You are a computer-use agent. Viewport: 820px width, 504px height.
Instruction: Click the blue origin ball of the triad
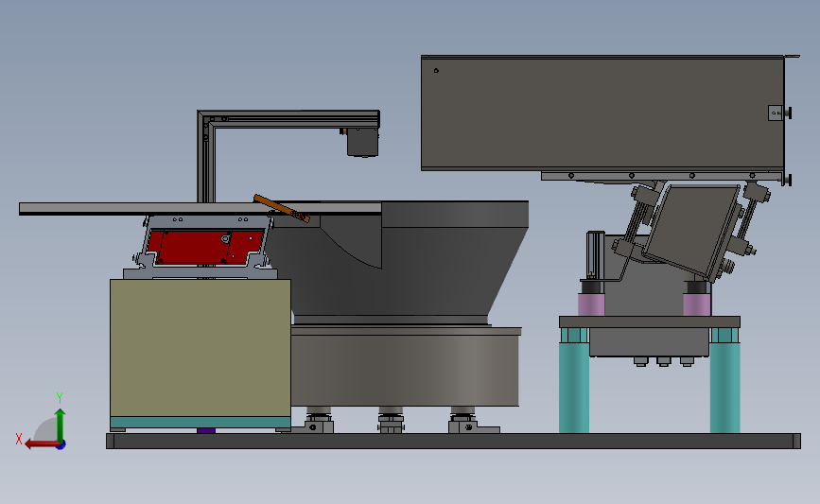(61, 445)
